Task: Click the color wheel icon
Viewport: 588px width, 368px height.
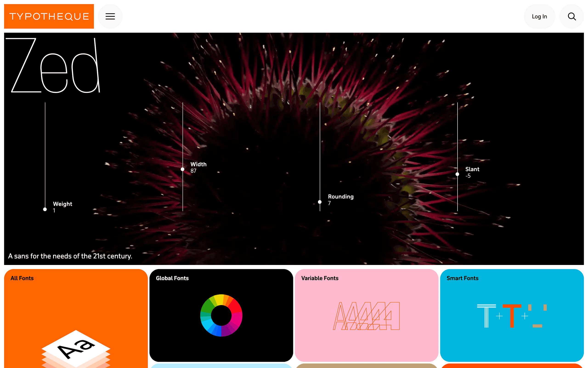Action: pyautogui.click(x=221, y=315)
